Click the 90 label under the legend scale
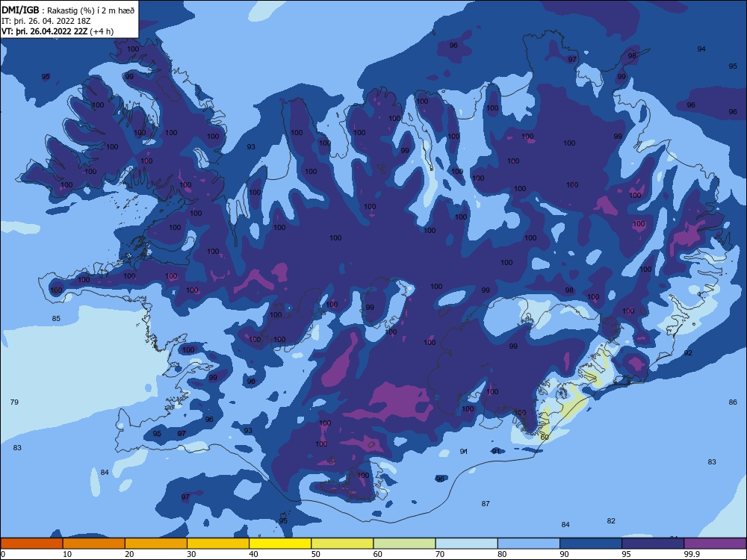This screenshot has height=560, width=747. 564,554
